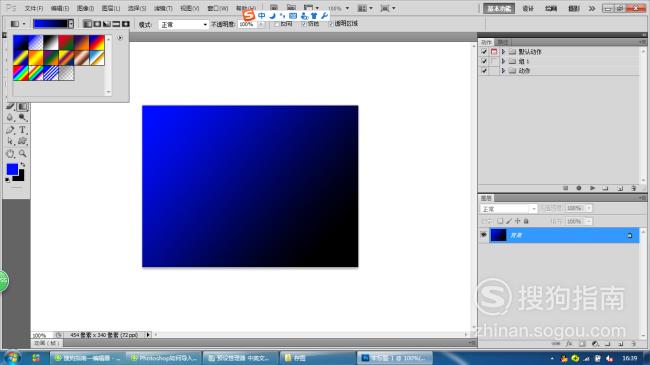Open the 图像(I) menu
The height and width of the screenshot is (365, 650).
pyautogui.click(x=85, y=8)
